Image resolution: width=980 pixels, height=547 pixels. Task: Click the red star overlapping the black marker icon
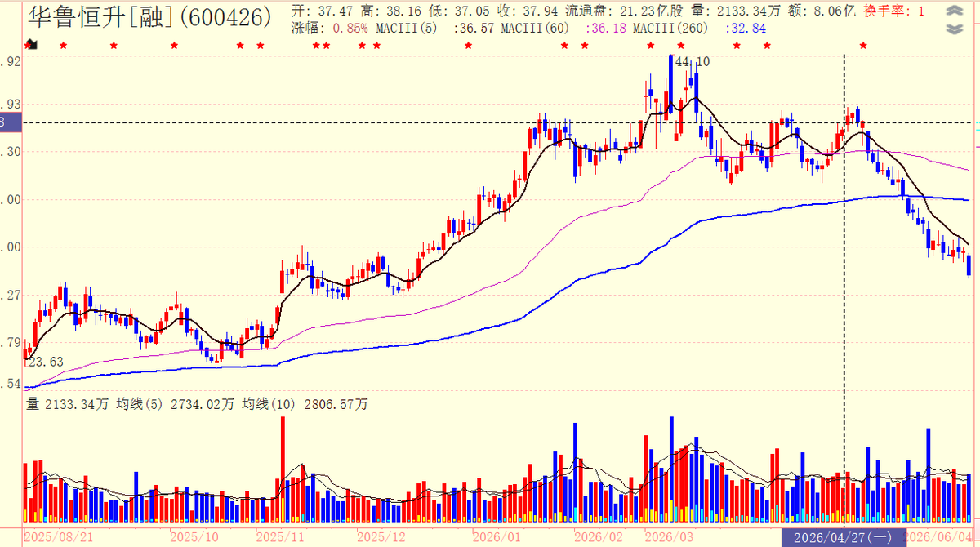pyautogui.click(x=27, y=45)
